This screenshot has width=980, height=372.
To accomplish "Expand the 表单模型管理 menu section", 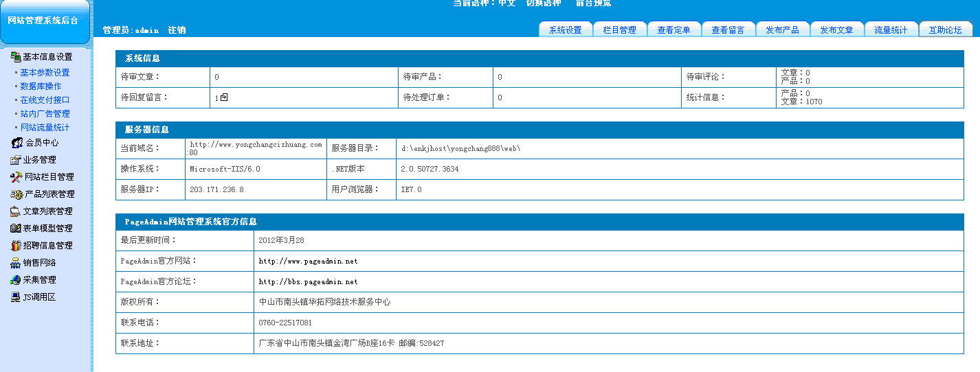I will coord(47,229).
